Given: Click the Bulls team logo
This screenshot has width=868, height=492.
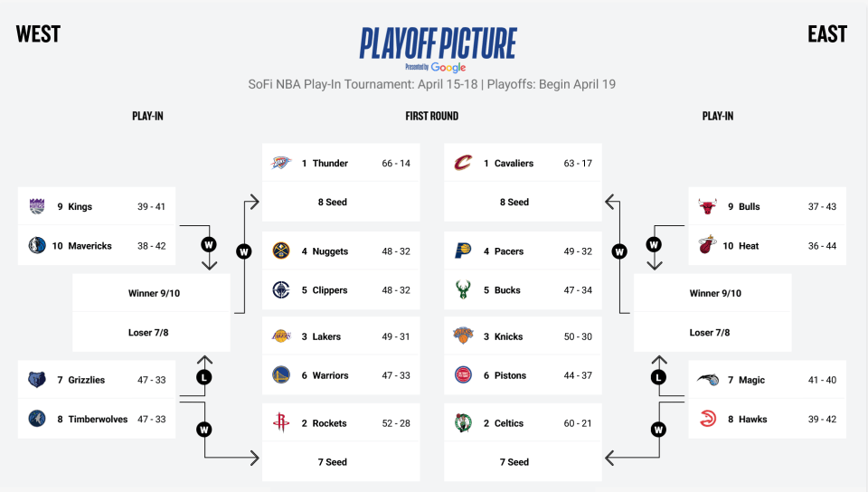Looking at the screenshot, I should click(x=707, y=206).
